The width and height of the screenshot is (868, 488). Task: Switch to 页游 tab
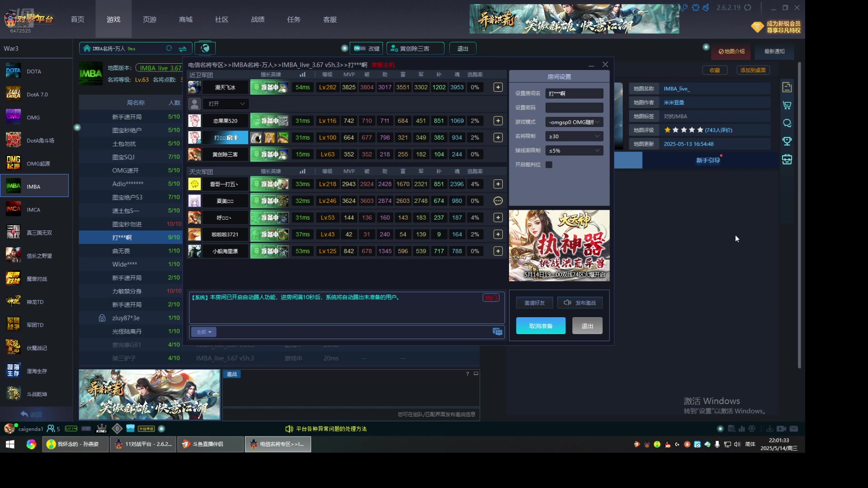[150, 19]
